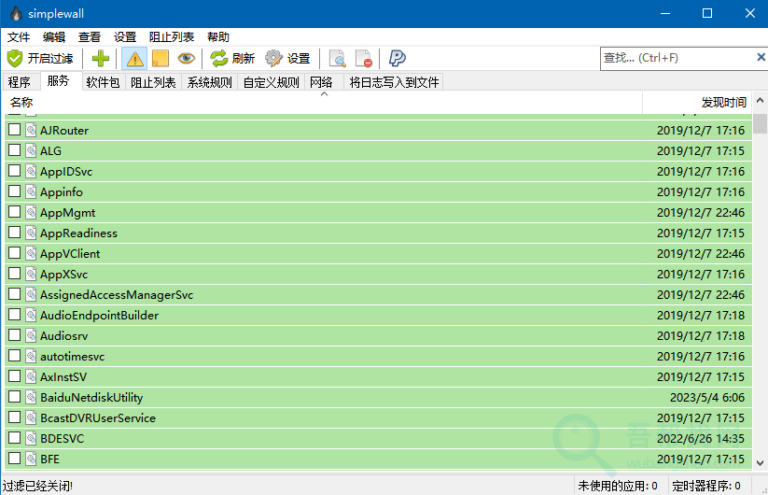This screenshot has height=495, width=768.
Task: Click the 刷新 refresh button
Action: pyautogui.click(x=232, y=58)
